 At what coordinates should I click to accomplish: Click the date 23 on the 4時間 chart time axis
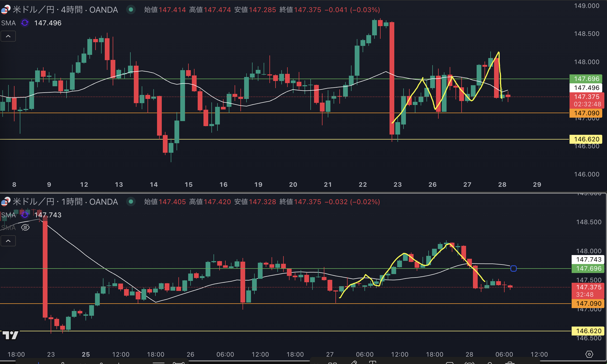(x=398, y=184)
